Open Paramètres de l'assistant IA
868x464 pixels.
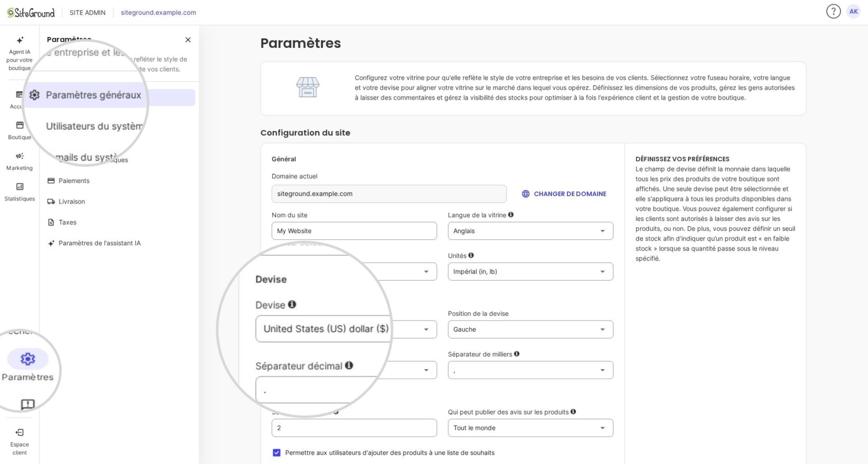click(119, 243)
